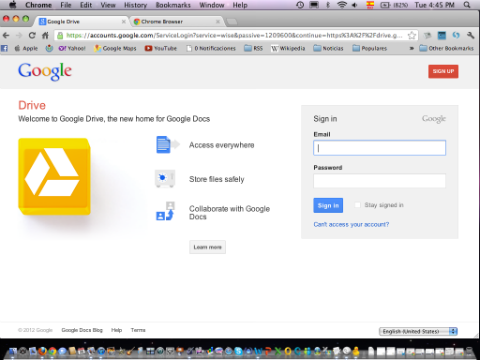Image resolution: width=480 pixels, height=360 pixels.
Task: Switch to the Google Drive tab
Action: (80, 22)
